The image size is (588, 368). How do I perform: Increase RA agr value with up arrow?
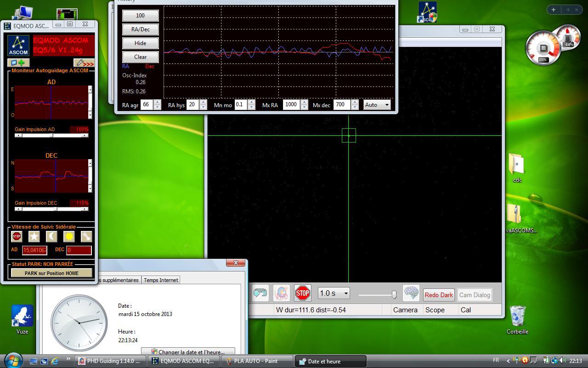click(x=157, y=102)
